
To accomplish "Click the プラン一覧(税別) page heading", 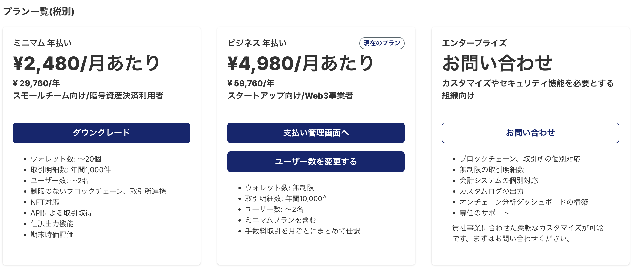I will pos(39,12).
